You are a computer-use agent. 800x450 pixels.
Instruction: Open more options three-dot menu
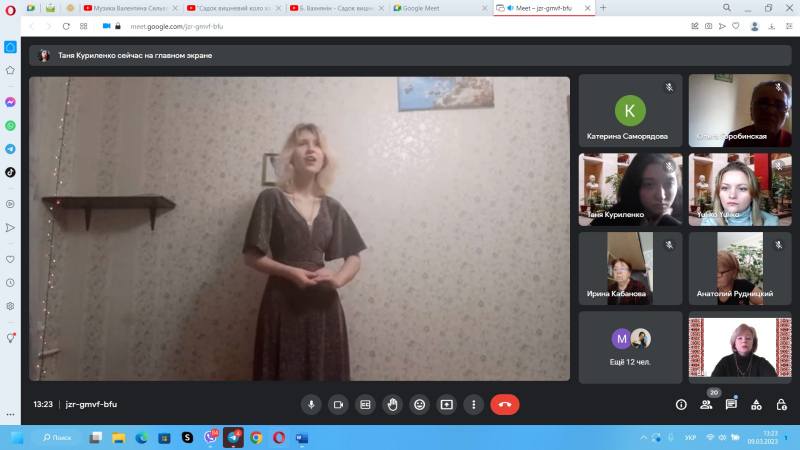point(473,405)
